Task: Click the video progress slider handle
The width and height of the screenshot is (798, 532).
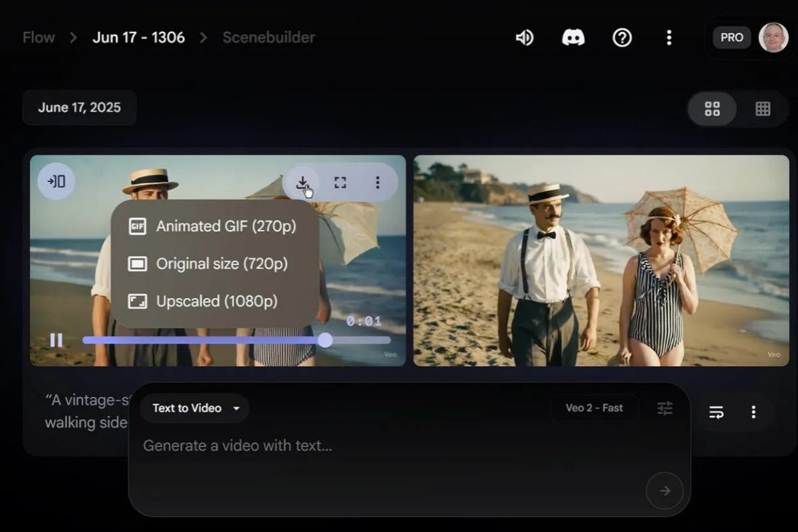Action: pos(325,340)
